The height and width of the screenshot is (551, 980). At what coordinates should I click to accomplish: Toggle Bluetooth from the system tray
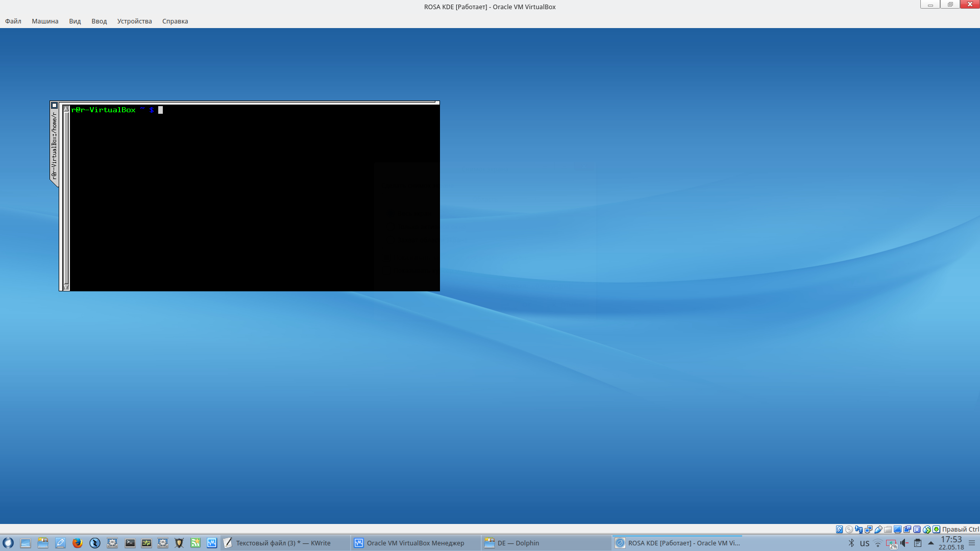pos(851,543)
